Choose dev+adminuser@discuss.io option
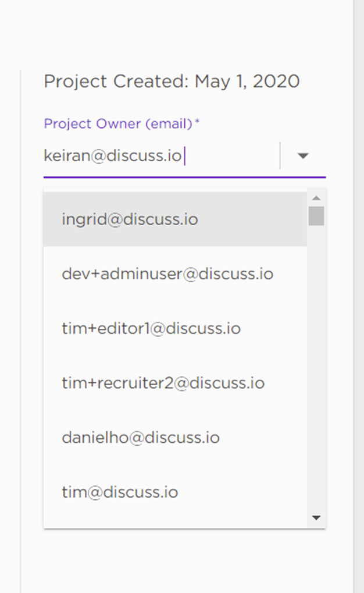 175,274
